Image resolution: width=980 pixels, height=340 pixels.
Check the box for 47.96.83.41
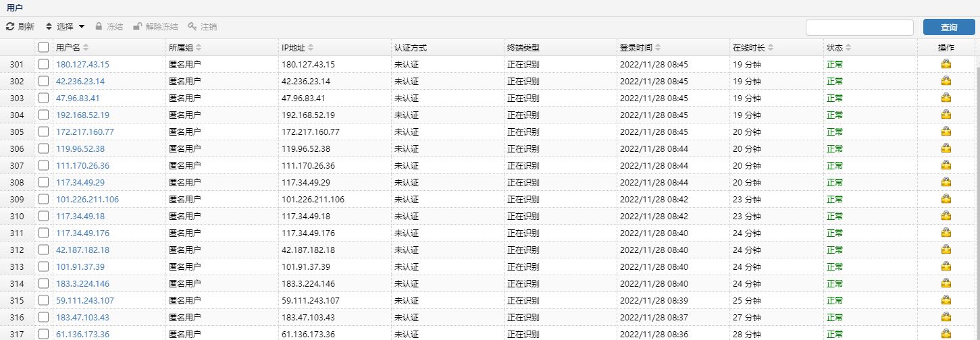[43, 98]
